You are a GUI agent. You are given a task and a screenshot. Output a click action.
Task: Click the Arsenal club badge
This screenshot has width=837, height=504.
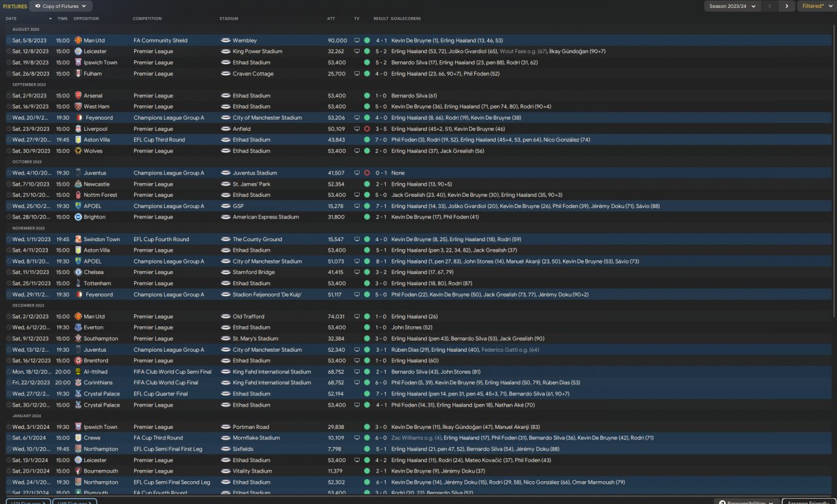coord(78,95)
